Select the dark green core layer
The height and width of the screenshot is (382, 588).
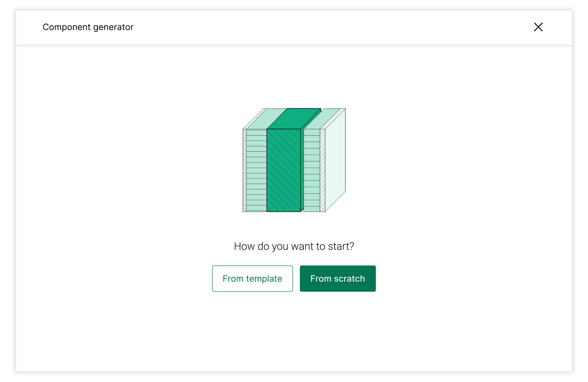point(283,170)
